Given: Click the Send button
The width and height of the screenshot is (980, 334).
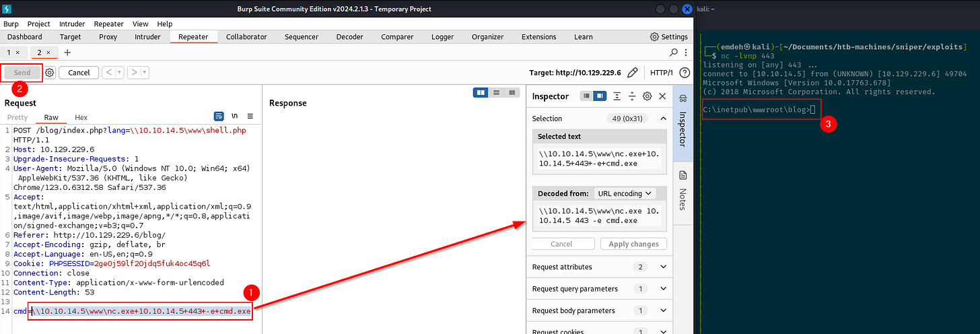Looking at the screenshot, I should pos(22,72).
